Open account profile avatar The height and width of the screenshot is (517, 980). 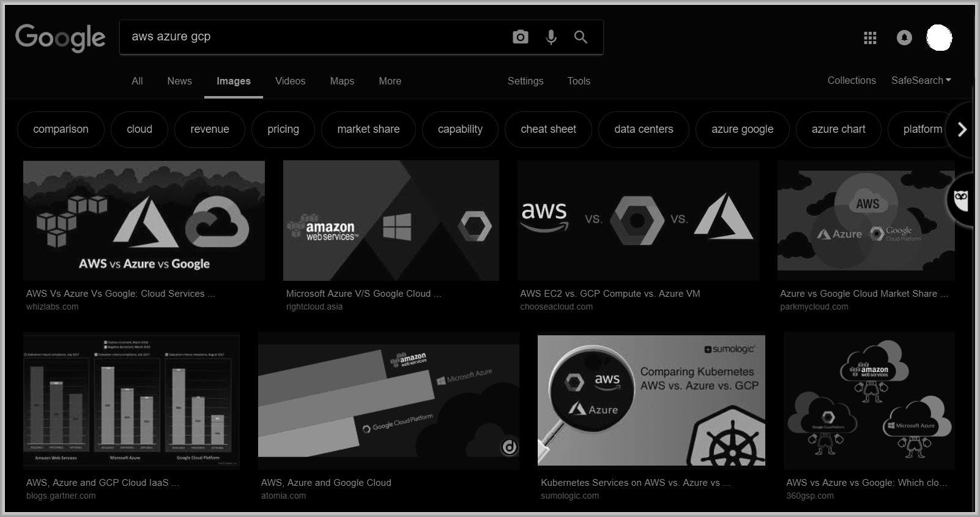[x=939, y=38]
